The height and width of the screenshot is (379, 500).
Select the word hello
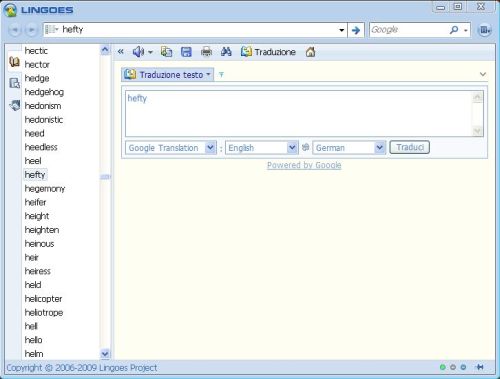(33, 340)
